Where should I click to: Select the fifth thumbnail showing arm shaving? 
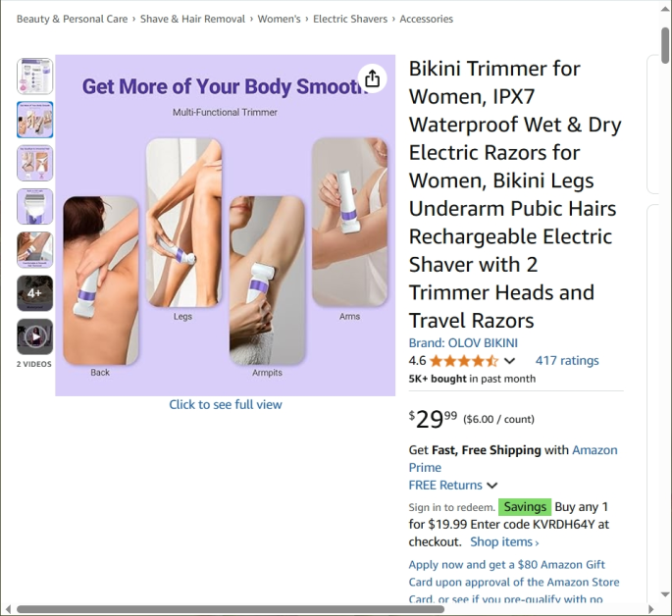pos(35,250)
